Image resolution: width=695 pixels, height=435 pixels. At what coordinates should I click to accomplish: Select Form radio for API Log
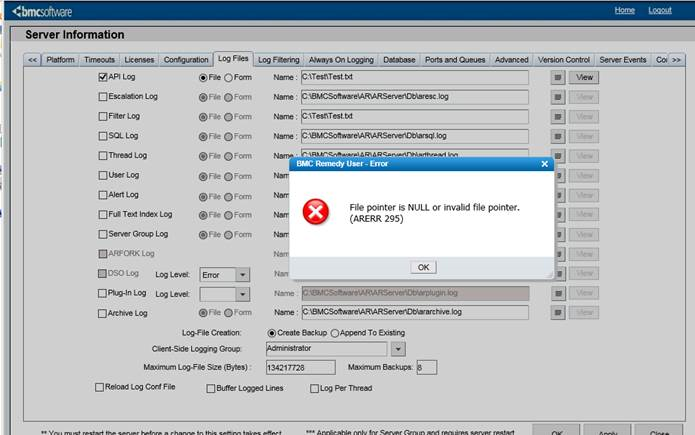[x=228, y=78]
